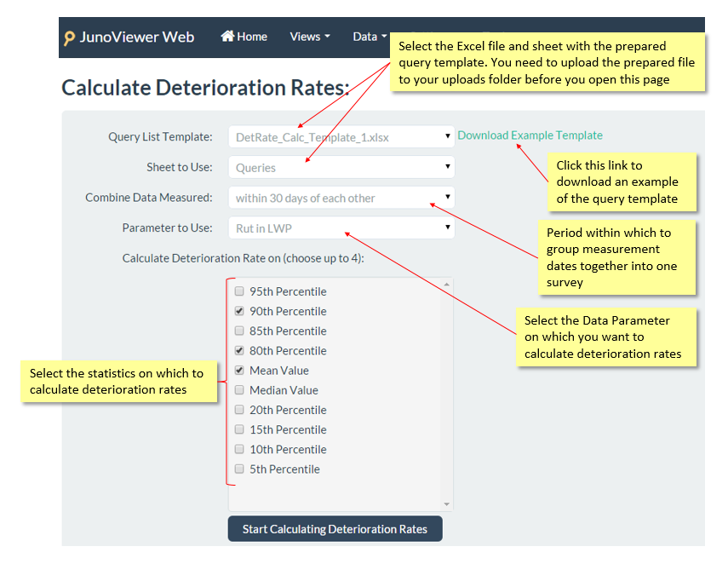Viewport: 728px width, 564px height.
Task: Click the Home icon in navbar
Action: point(227,37)
